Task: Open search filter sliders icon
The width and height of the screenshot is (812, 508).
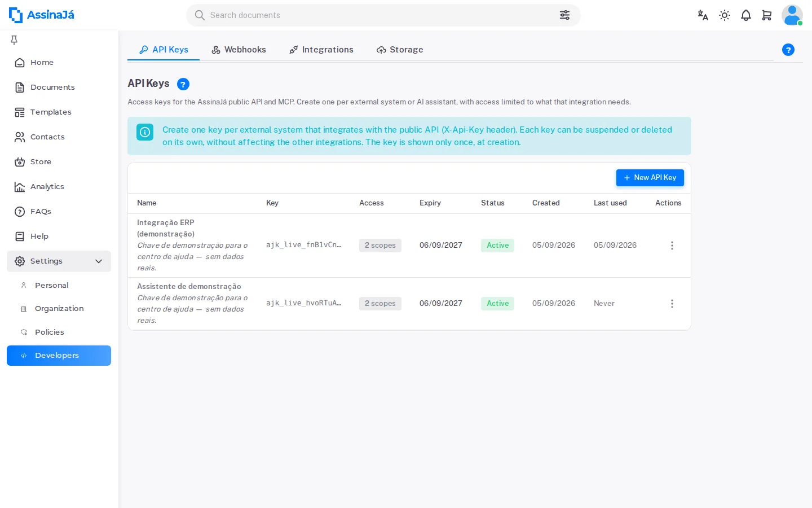Action: pyautogui.click(x=564, y=15)
